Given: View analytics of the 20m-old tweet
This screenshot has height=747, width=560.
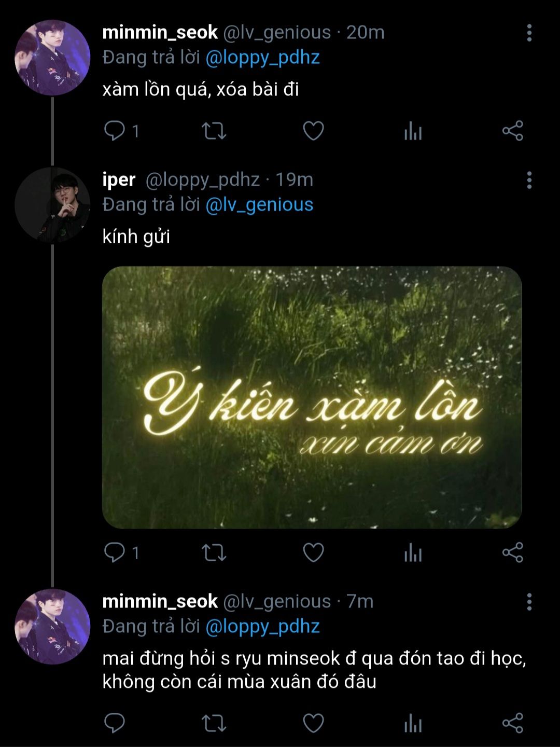Looking at the screenshot, I should coord(413,131).
